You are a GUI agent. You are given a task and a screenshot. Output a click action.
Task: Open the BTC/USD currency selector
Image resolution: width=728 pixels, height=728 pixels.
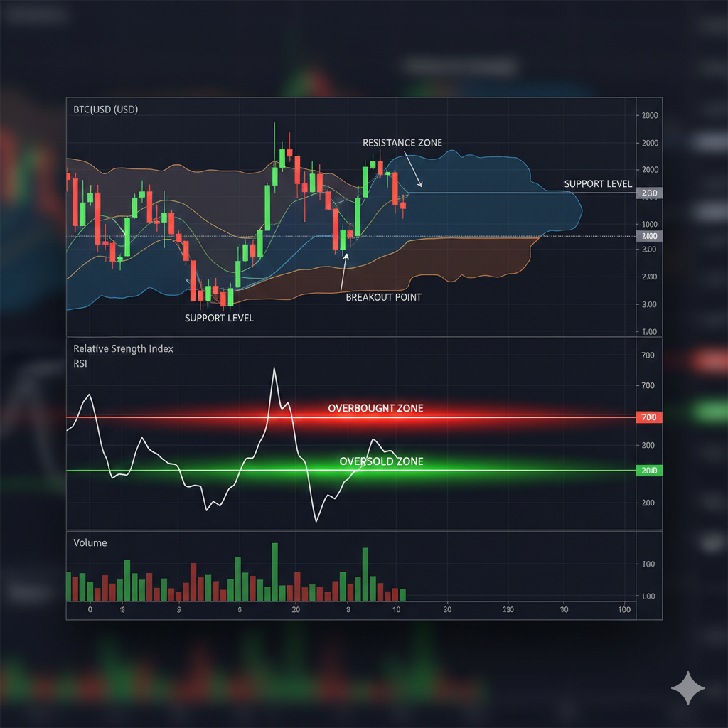[x=105, y=109]
